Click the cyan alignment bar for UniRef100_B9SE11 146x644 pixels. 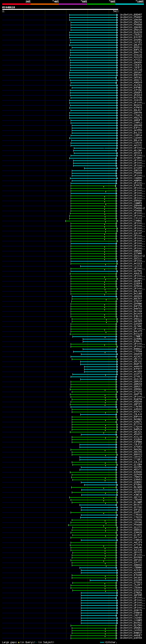pyautogui.click(x=95, y=47)
